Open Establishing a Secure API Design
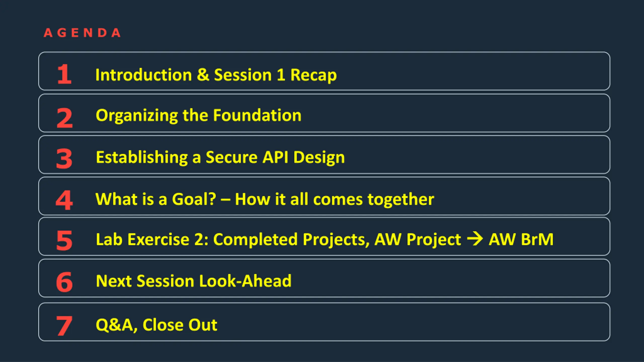The image size is (644, 362). coord(220,157)
